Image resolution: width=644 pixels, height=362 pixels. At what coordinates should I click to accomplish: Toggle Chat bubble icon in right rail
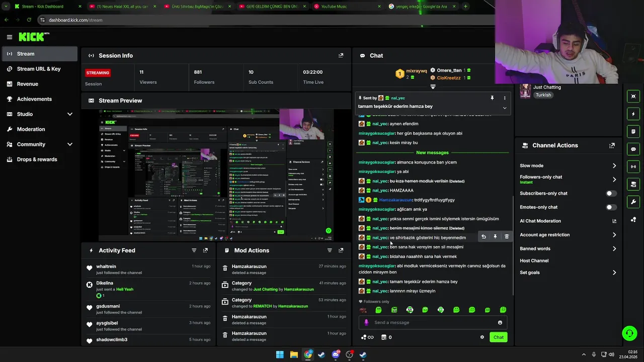(x=633, y=149)
